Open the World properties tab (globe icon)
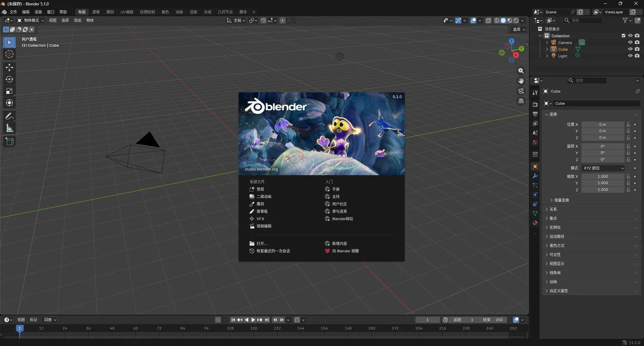The height and width of the screenshot is (346, 644). point(535,142)
